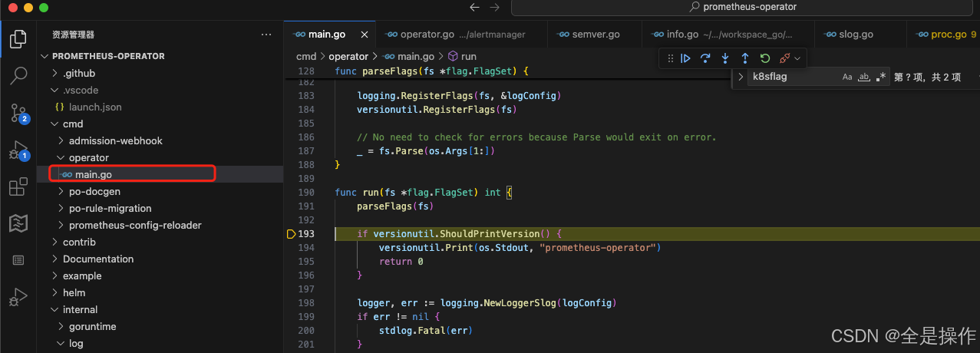Open launch.json in the explorer
Viewport: 980px width, 353px height.
160,107
